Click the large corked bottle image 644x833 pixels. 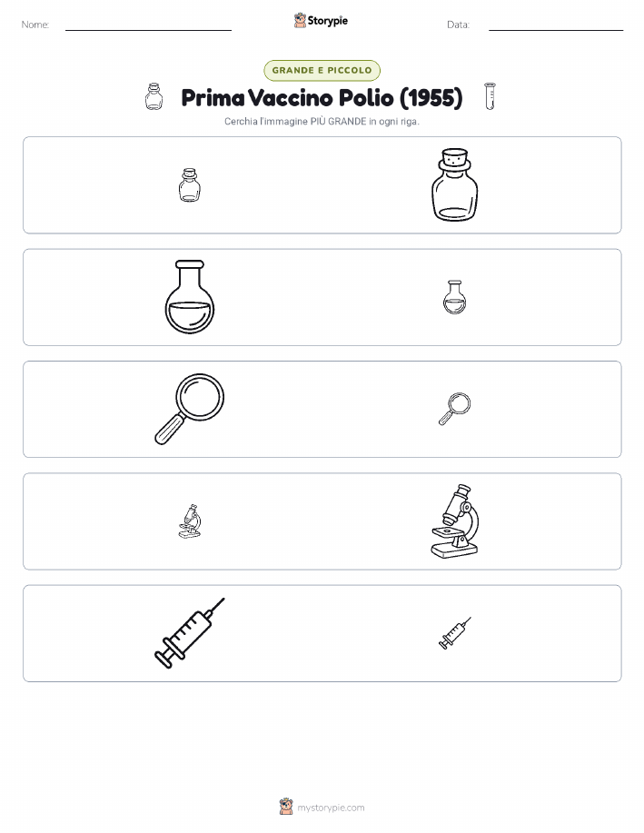click(x=454, y=185)
